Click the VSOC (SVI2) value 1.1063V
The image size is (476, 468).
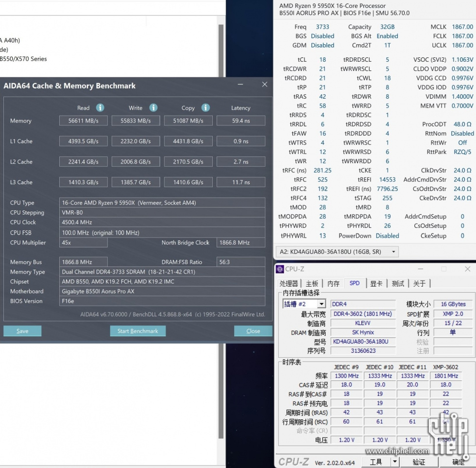pos(462,60)
